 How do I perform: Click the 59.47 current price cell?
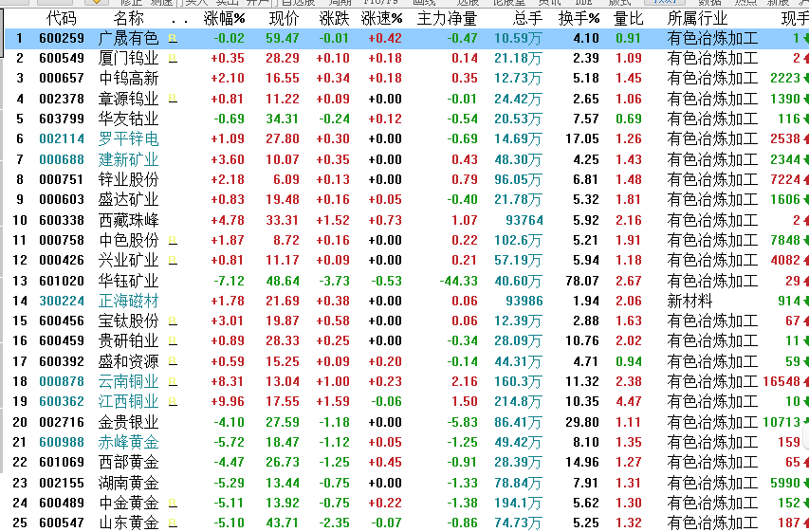click(x=283, y=38)
